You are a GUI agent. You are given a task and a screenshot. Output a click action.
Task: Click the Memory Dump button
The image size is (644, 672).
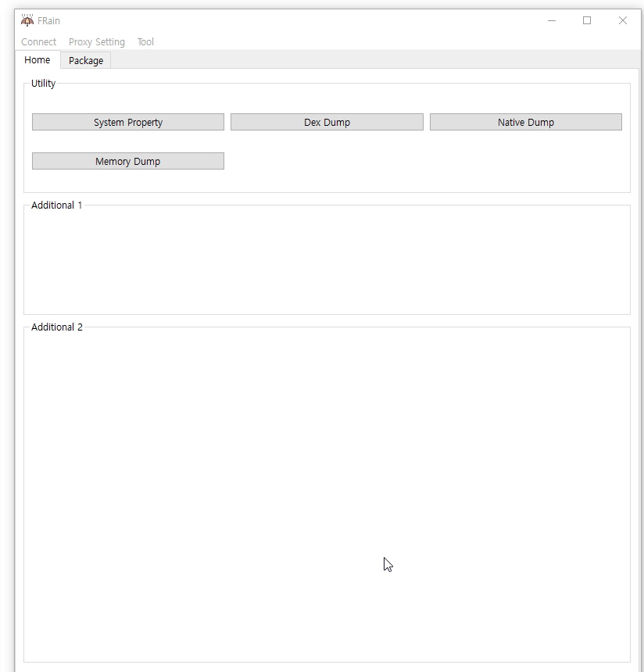128,161
